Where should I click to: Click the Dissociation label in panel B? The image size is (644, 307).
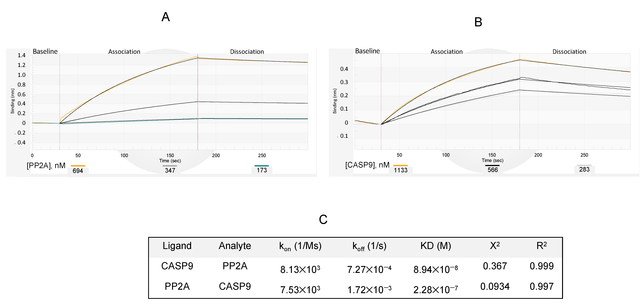(x=569, y=52)
